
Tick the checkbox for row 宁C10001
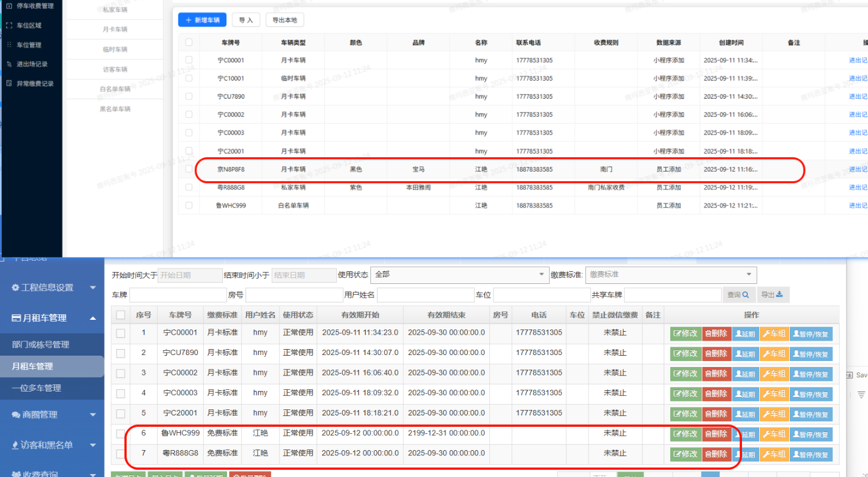[189, 78]
